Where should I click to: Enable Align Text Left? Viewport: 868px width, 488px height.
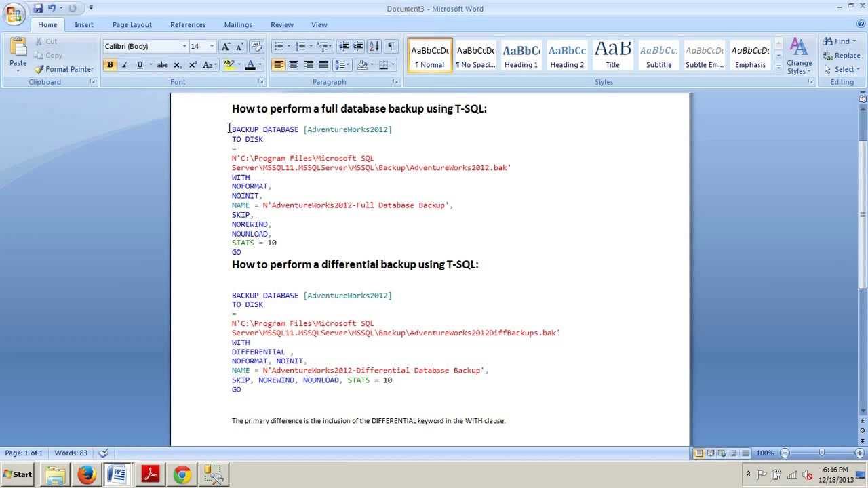point(279,65)
